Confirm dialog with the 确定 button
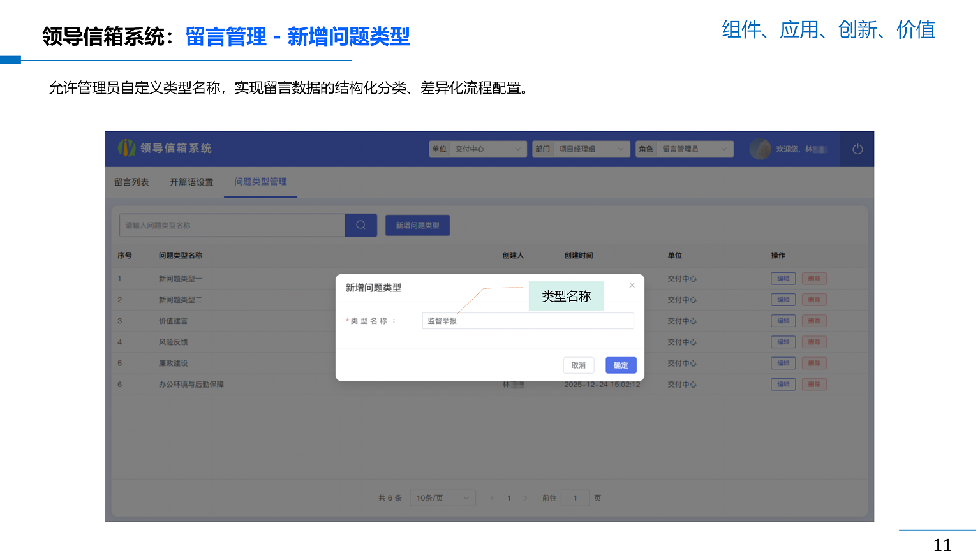The height and width of the screenshot is (551, 980). (620, 365)
